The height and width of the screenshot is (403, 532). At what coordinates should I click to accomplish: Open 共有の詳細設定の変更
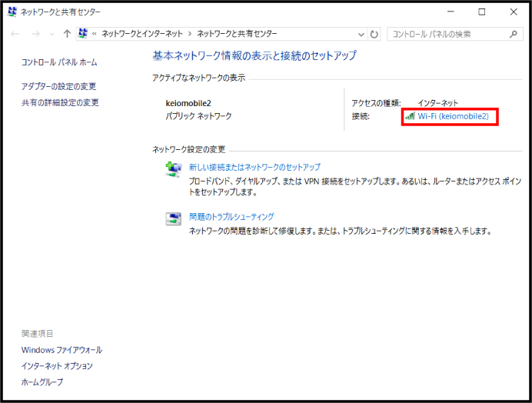click(x=60, y=102)
